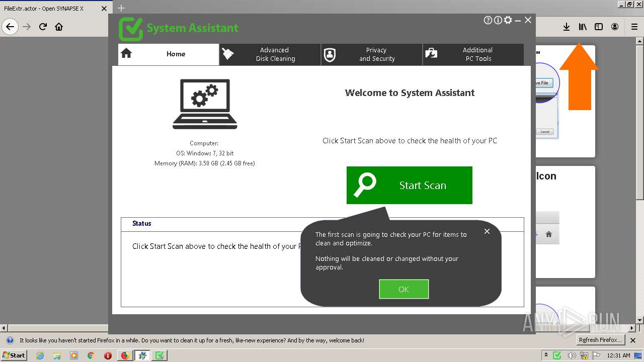
Task: Open Windows Explorer folder in taskbar
Action: click(x=57, y=355)
